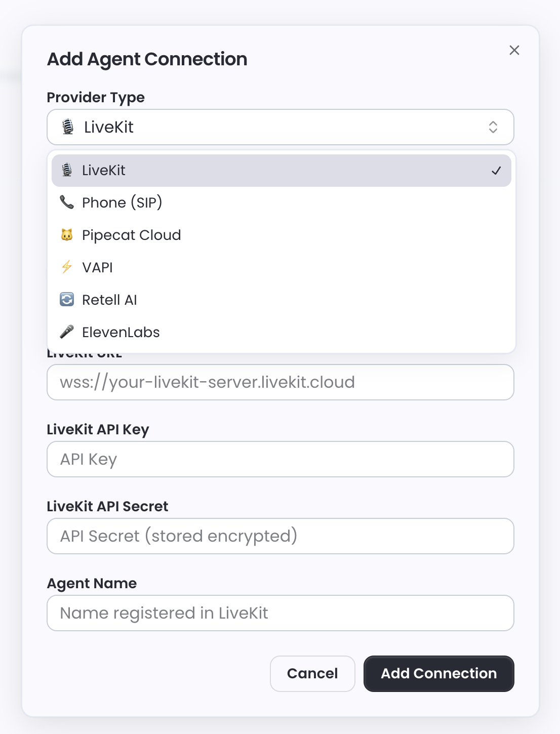Click the studio microphone icon for ElevenLabs
This screenshot has height=734, width=560.
(x=67, y=332)
